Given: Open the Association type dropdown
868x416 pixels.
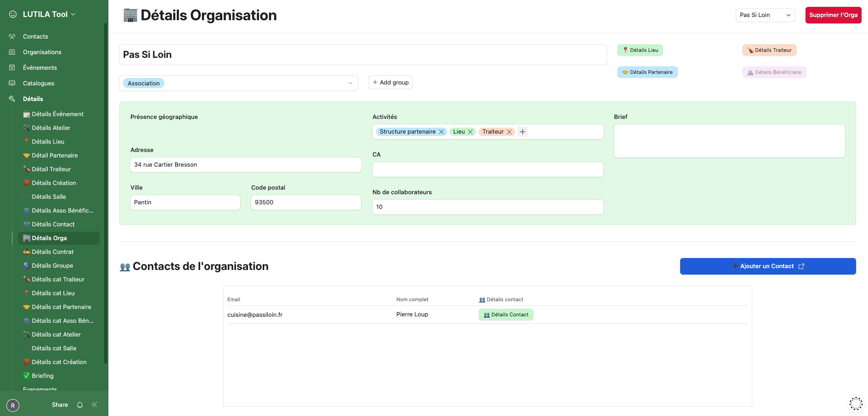Looking at the screenshot, I should tap(238, 83).
